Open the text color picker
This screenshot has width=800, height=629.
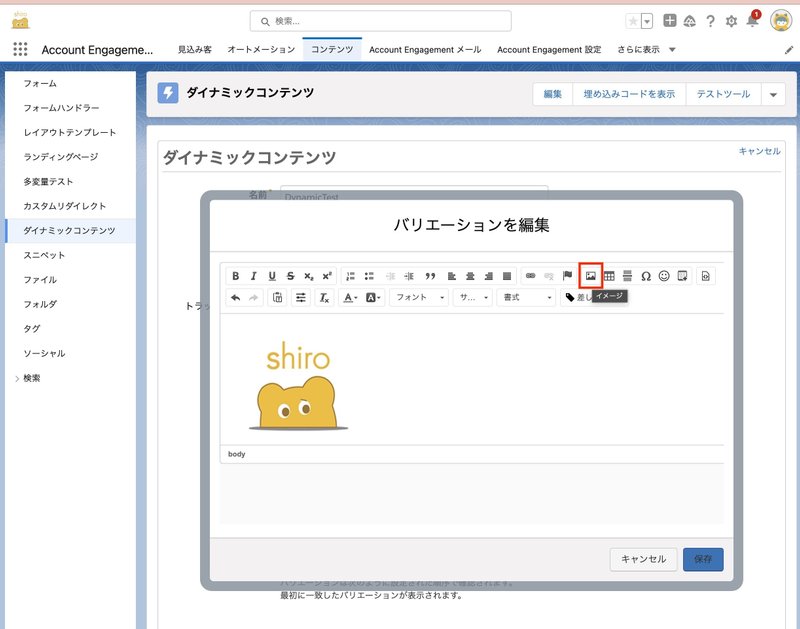351,297
